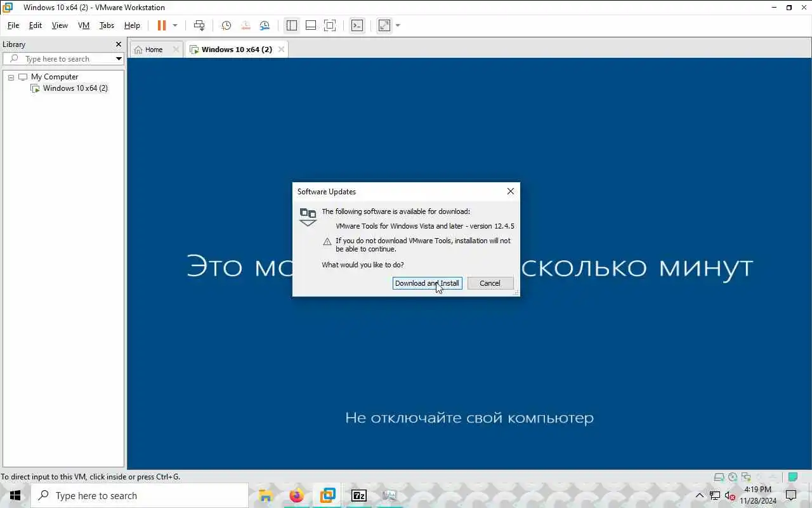Click VMware Workstation taskbar icon
Viewport: 812px width, 508px height.
point(327,495)
